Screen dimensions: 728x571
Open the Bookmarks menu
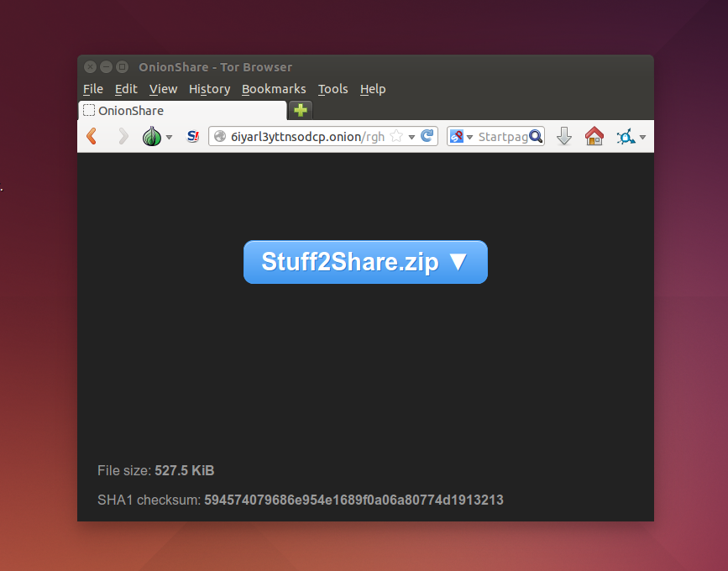274,89
